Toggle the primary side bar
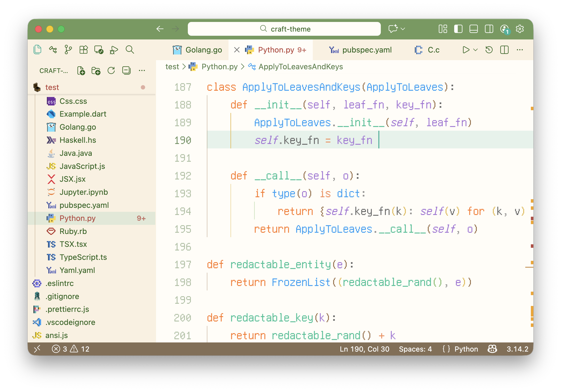Viewport: 561px width, 392px height. pos(458,29)
